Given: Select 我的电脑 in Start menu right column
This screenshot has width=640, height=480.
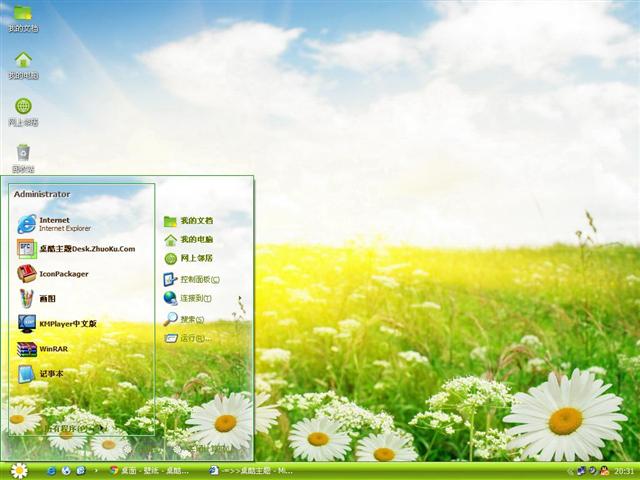Looking at the screenshot, I should (188, 240).
